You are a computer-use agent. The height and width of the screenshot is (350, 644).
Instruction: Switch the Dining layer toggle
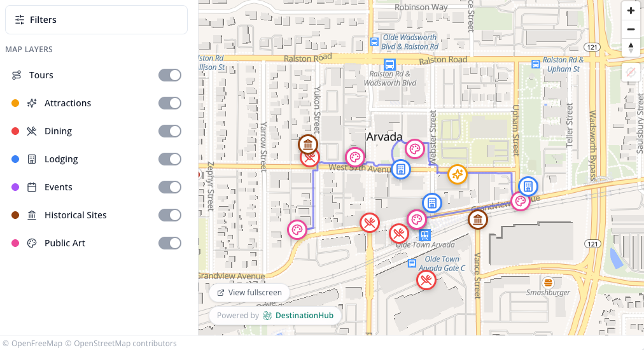[x=170, y=131]
